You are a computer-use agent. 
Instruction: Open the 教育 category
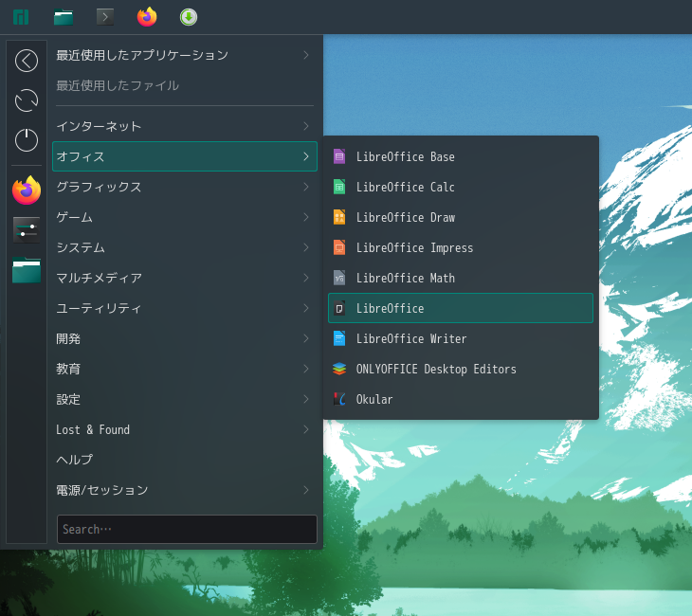[x=185, y=369]
